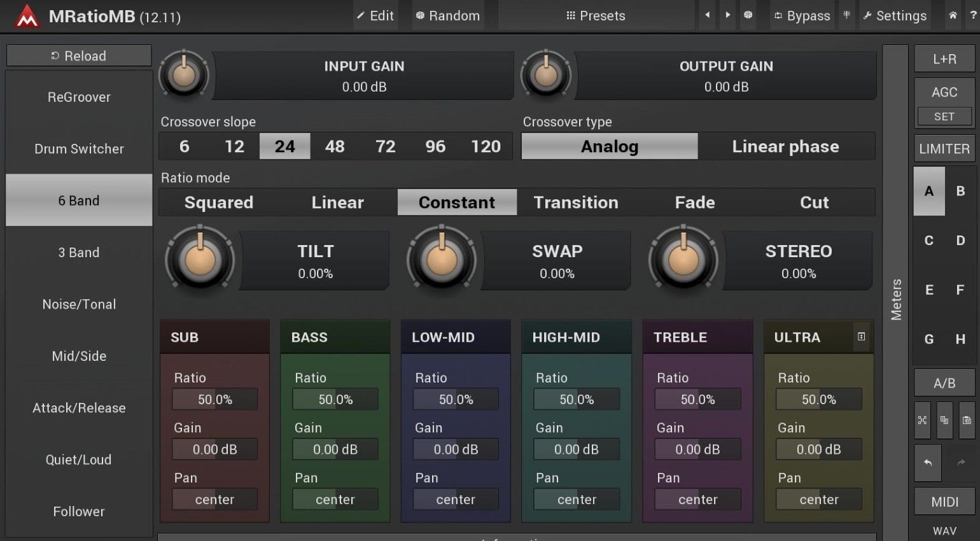This screenshot has height=541, width=980.
Task: Select crossover slope 120
Action: (x=486, y=146)
